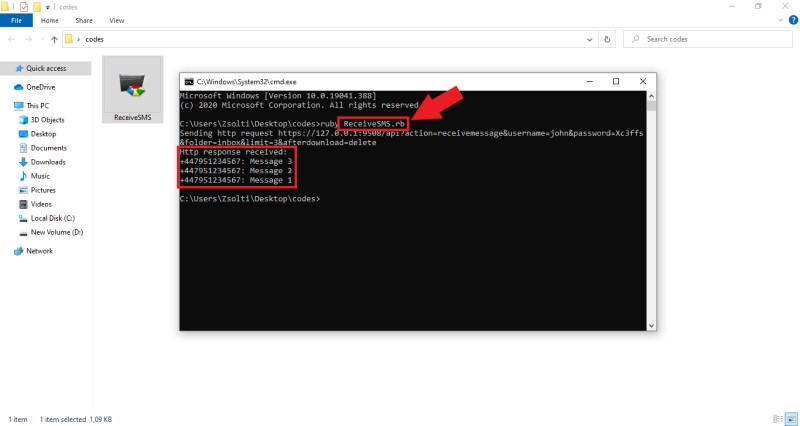Click the '+447951234567: Message 3' line
Image resolution: width=800 pixels, height=426 pixels.
click(236, 161)
